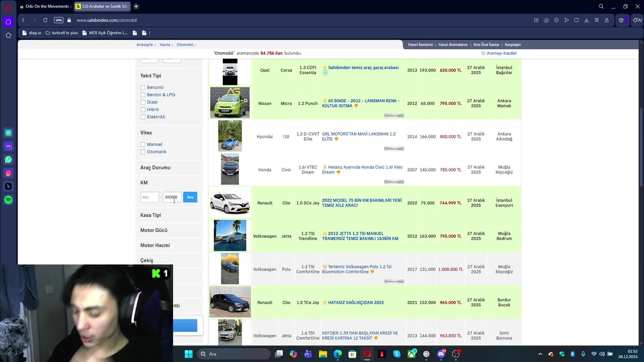Image resolution: width=644 pixels, height=362 pixels.
Task: Click the KM minimum input field
Action: tap(149, 197)
